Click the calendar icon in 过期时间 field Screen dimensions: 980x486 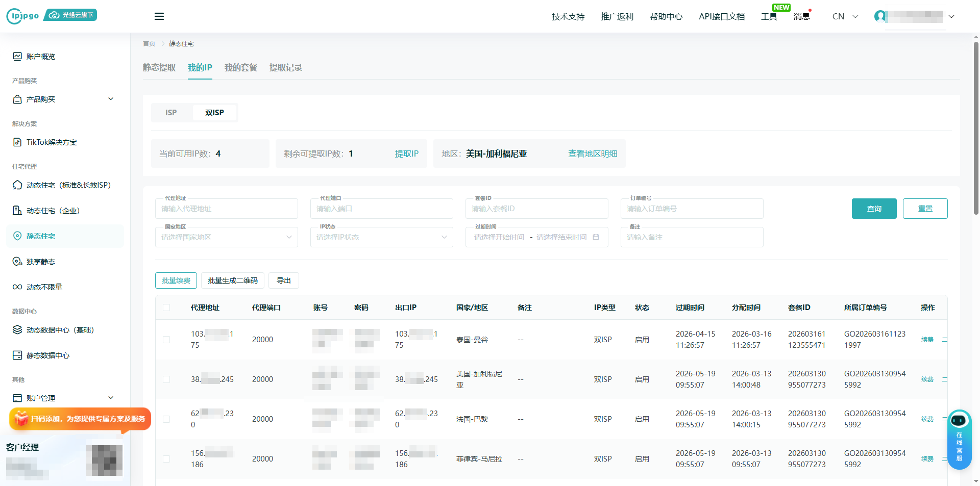coord(596,237)
